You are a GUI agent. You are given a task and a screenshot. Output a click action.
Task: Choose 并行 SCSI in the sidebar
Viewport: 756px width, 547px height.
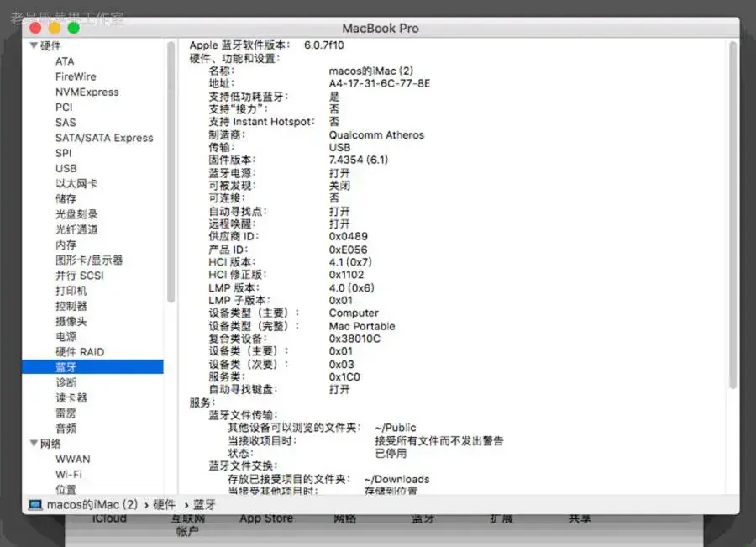(x=80, y=276)
